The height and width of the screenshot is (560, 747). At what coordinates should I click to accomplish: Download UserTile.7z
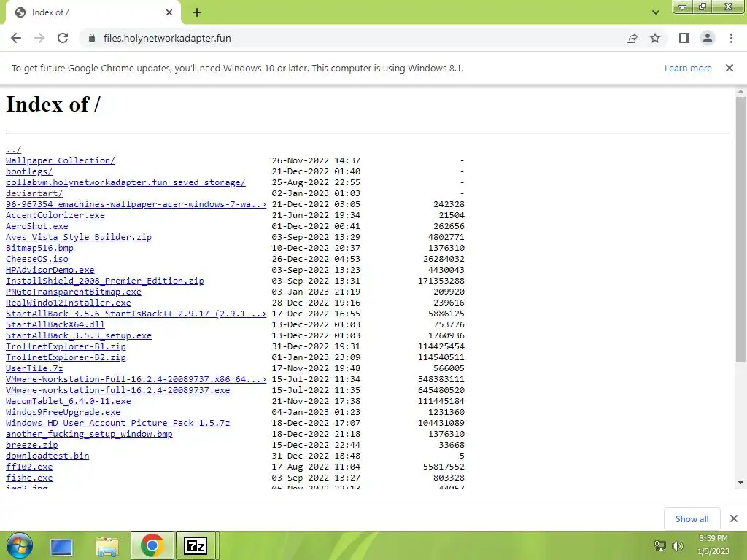click(x=34, y=368)
